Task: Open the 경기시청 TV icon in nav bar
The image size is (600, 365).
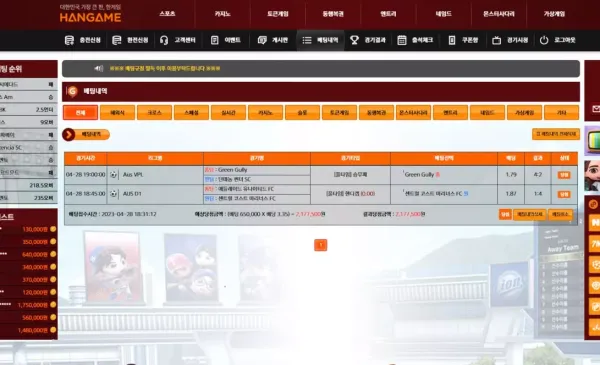Action: click(x=497, y=40)
